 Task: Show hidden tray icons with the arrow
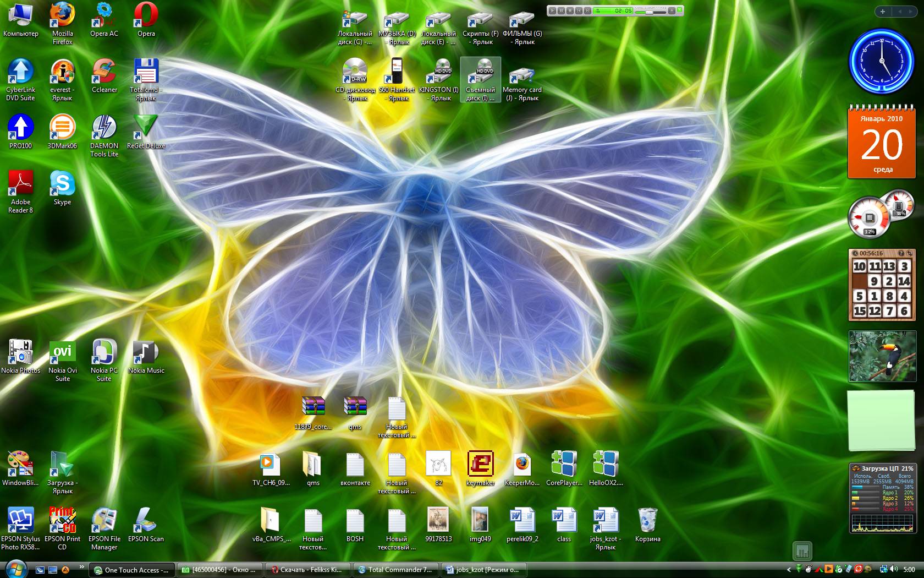(789, 570)
